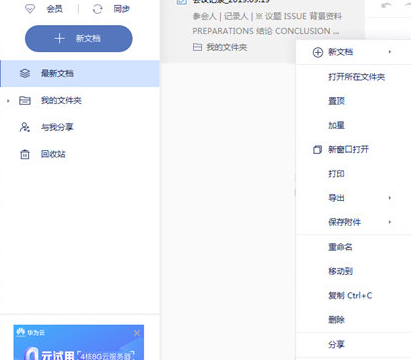Click the sync arrows icon
The image size is (411, 360).
click(x=98, y=9)
